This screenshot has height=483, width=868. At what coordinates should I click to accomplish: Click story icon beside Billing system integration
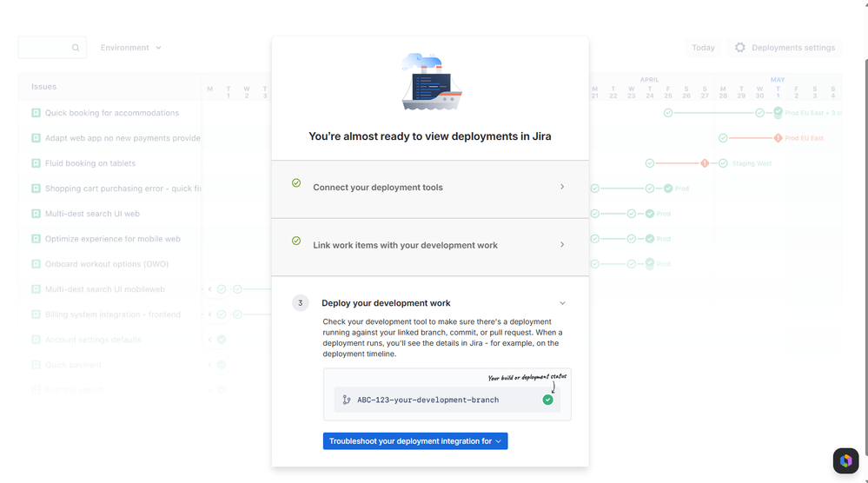click(x=36, y=314)
